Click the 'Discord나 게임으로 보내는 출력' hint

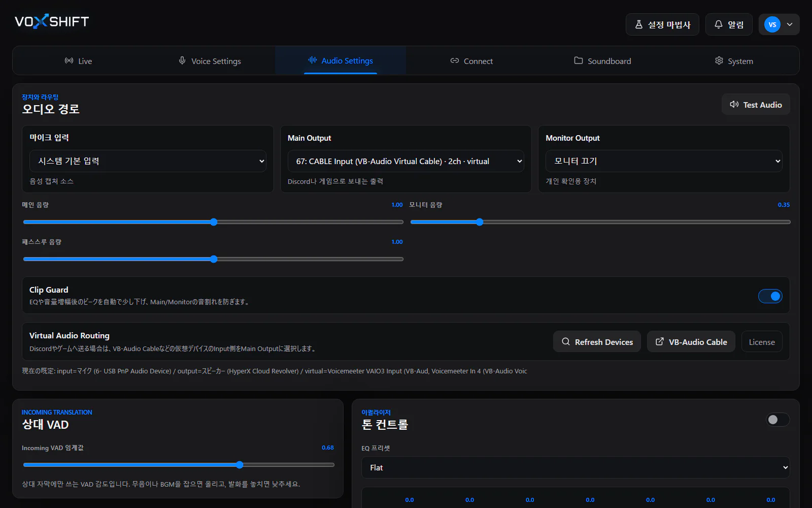(x=335, y=181)
